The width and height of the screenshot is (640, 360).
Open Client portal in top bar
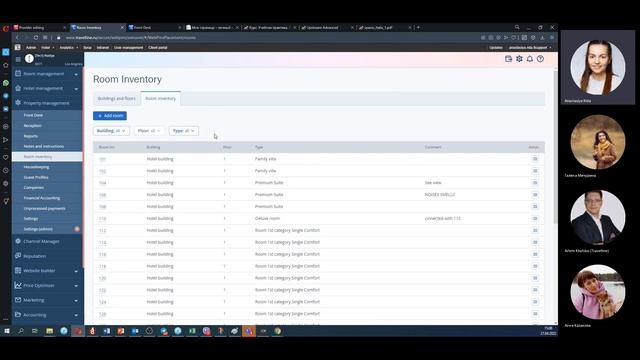pyautogui.click(x=158, y=47)
